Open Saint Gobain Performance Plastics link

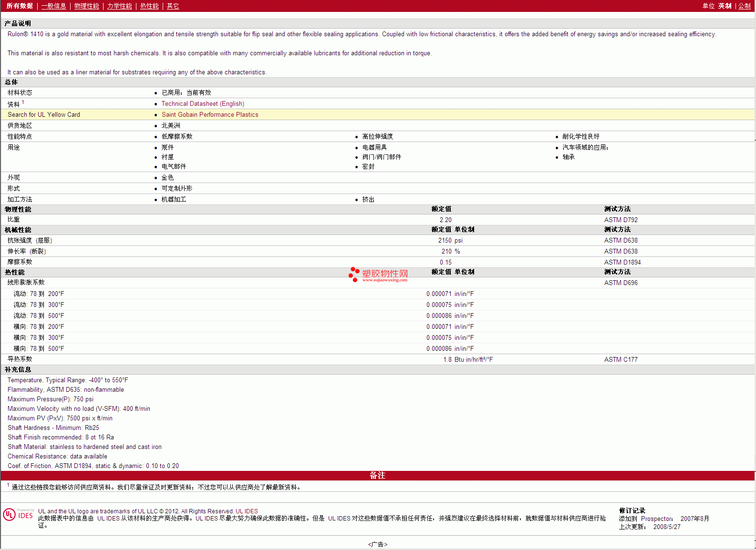click(210, 115)
